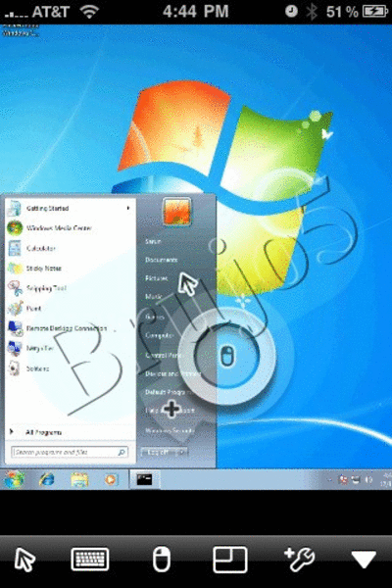This screenshot has height=588, width=392.
Task: Open Computer from Start menu
Action: (x=160, y=335)
